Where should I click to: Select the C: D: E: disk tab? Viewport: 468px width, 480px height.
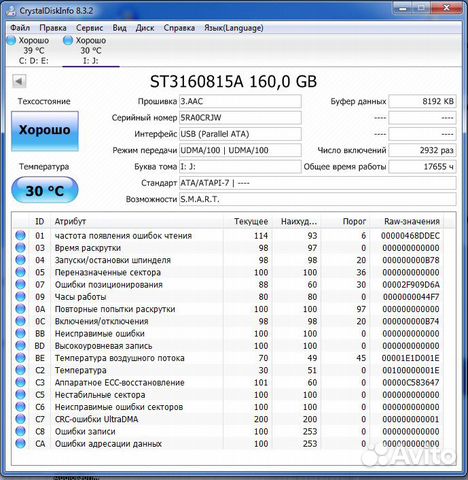[x=33, y=51]
